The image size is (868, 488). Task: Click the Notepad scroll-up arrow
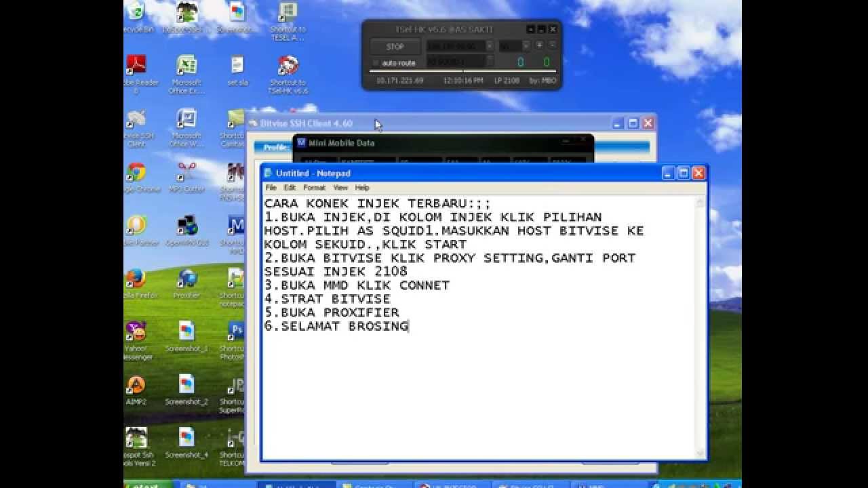[x=701, y=203]
